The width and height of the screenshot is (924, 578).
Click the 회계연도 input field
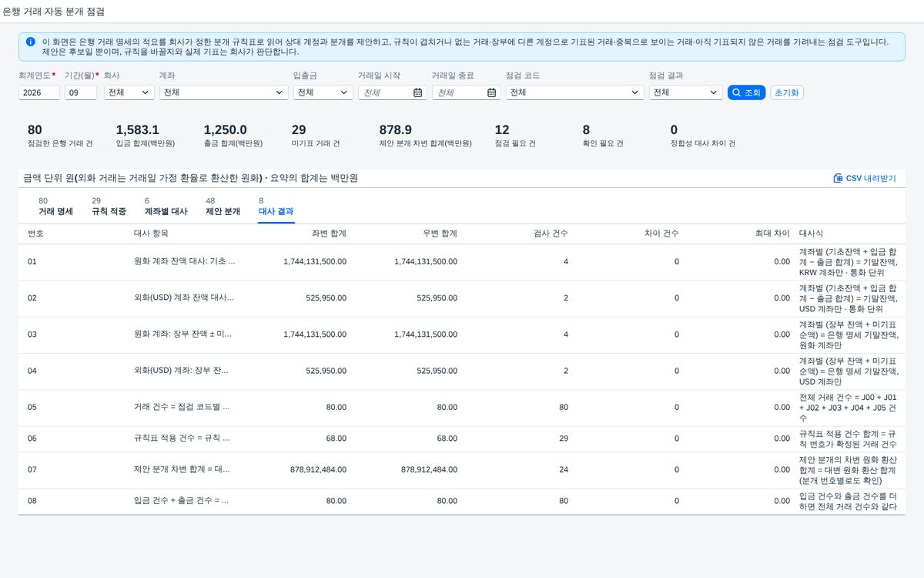[x=39, y=92]
